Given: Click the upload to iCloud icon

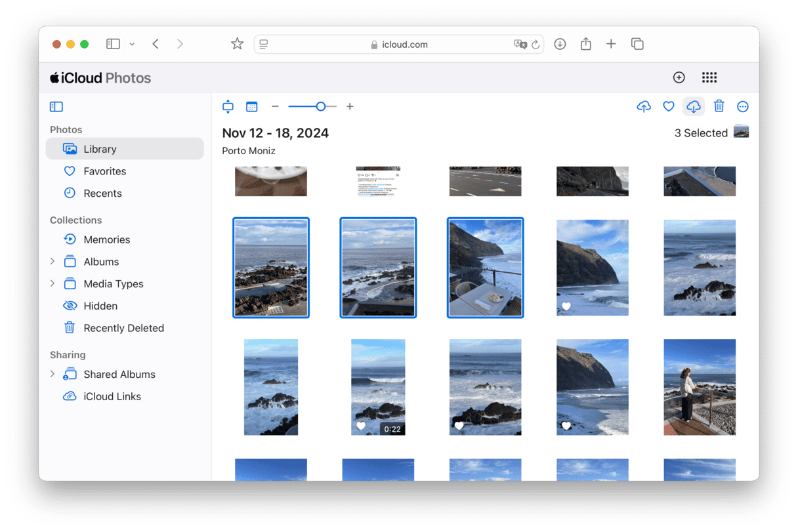Looking at the screenshot, I should click(x=644, y=107).
